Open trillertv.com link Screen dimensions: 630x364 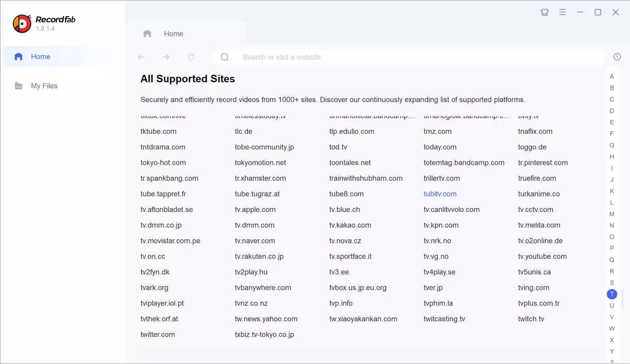coord(441,179)
